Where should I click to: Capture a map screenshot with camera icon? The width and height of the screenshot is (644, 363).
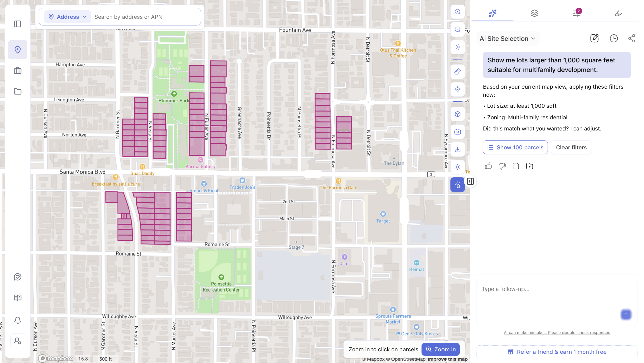pos(457,132)
